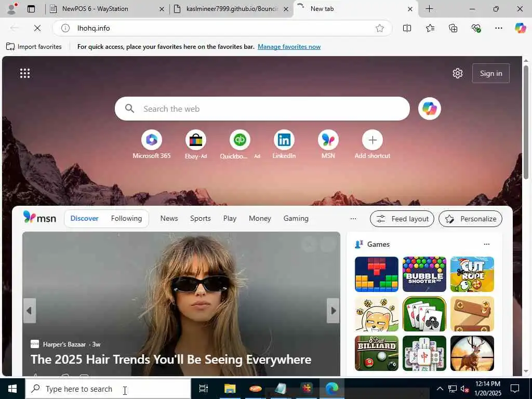Open muted volume tray icon
This screenshot has width=532, height=399.
[464, 389]
